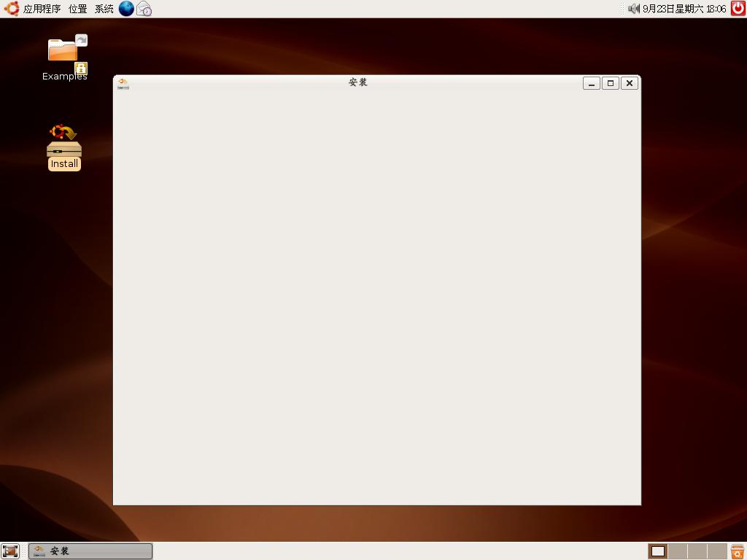The height and width of the screenshot is (560, 747).
Task: Click the volume speaker icon
Action: pyautogui.click(x=634, y=9)
